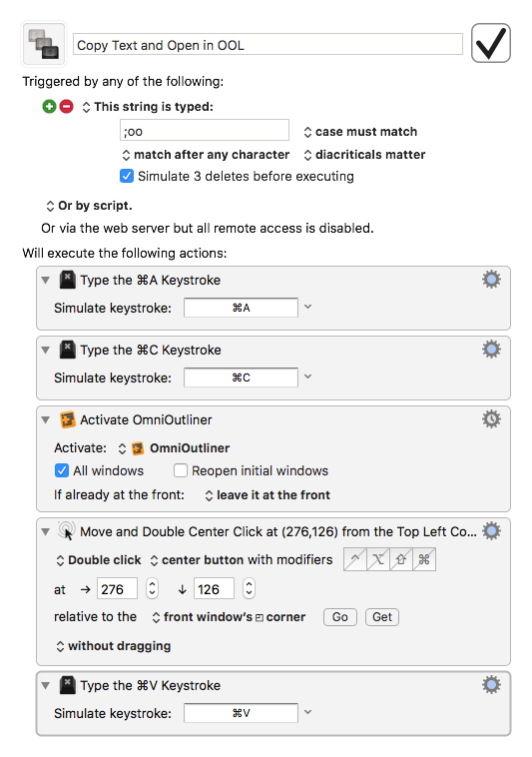Toggle the Option modifier for click action

[x=378, y=559]
